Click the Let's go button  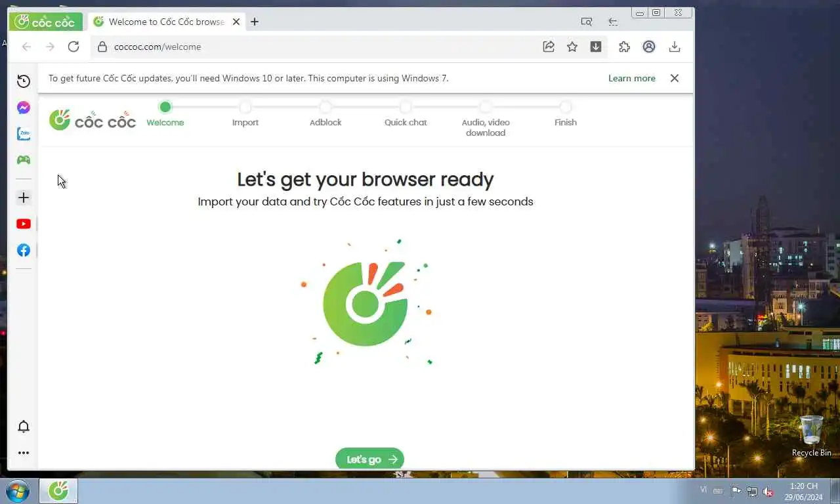[x=369, y=459]
